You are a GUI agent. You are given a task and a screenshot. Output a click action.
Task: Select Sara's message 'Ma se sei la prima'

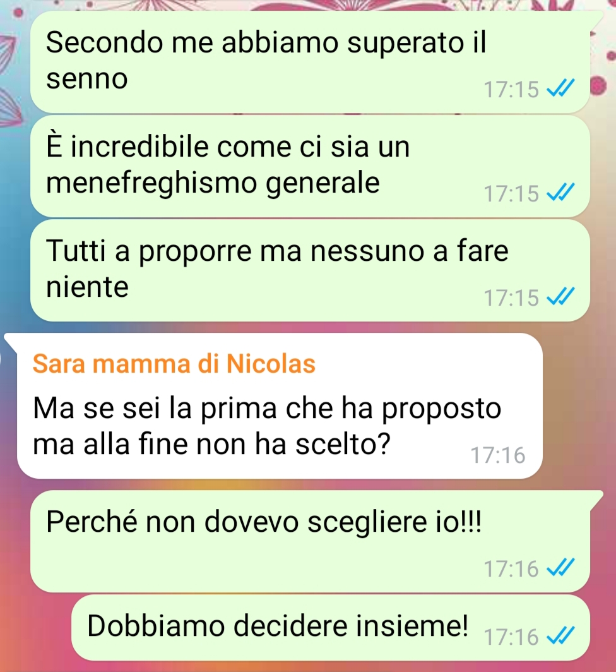(x=280, y=405)
